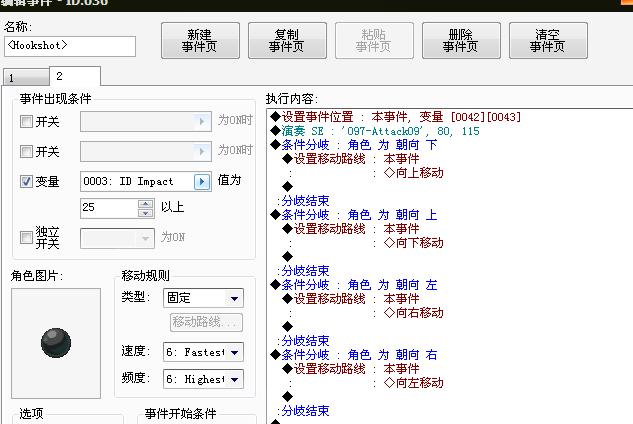
Task: Select empty ◆ line in 朝向下 branch
Action: pos(287,187)
